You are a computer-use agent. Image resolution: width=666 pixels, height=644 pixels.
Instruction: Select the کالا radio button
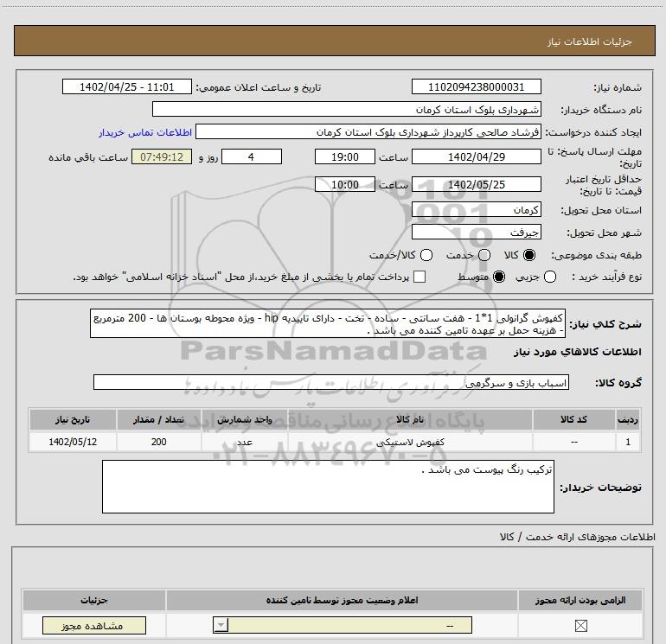529,255
